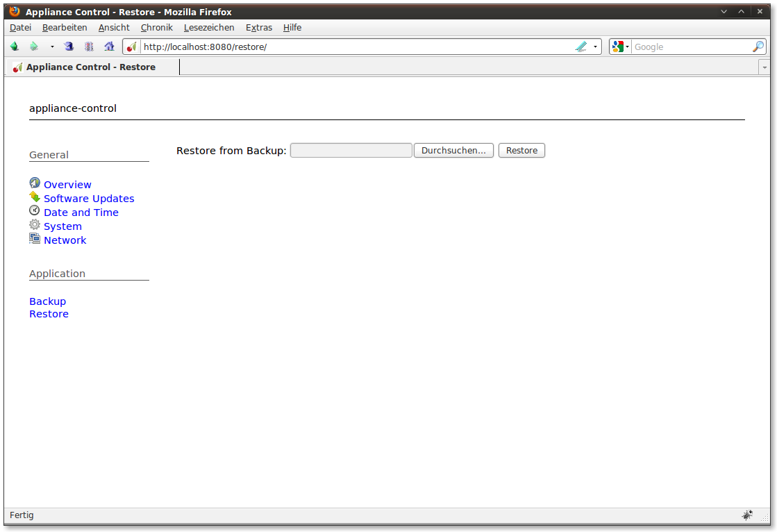This screenshot has width=777, height=532.
Task: Click the General section heading
Action: (49, 155)
